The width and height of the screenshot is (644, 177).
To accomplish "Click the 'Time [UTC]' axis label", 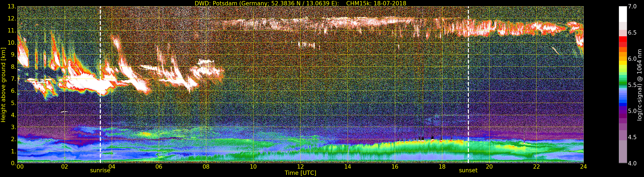I will [300, 173].
